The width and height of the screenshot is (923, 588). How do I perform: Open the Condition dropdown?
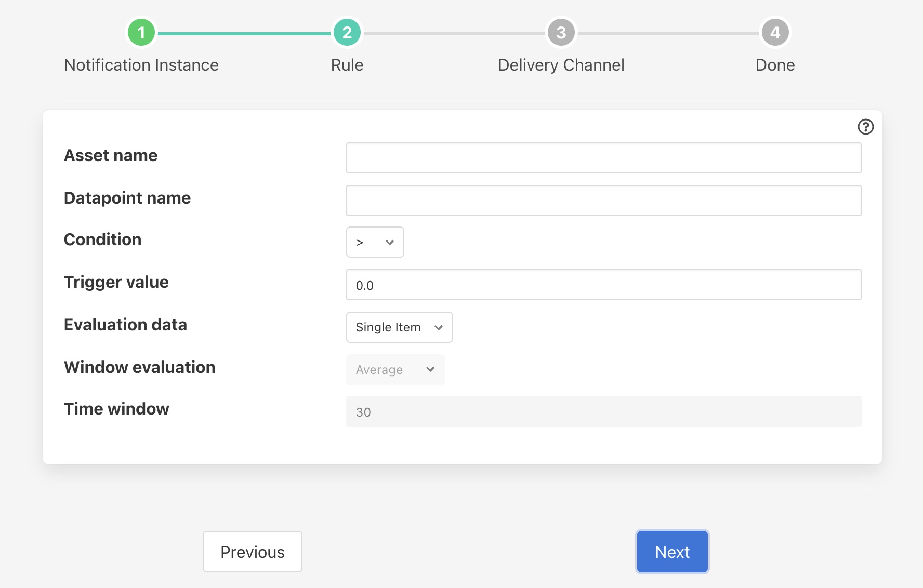pos(375,242)
